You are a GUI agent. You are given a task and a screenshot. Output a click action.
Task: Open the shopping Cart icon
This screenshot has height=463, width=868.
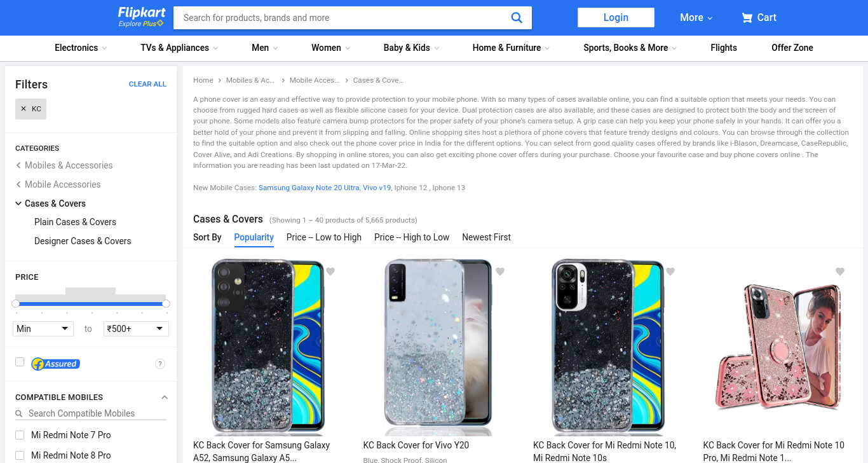click(747, 18)
